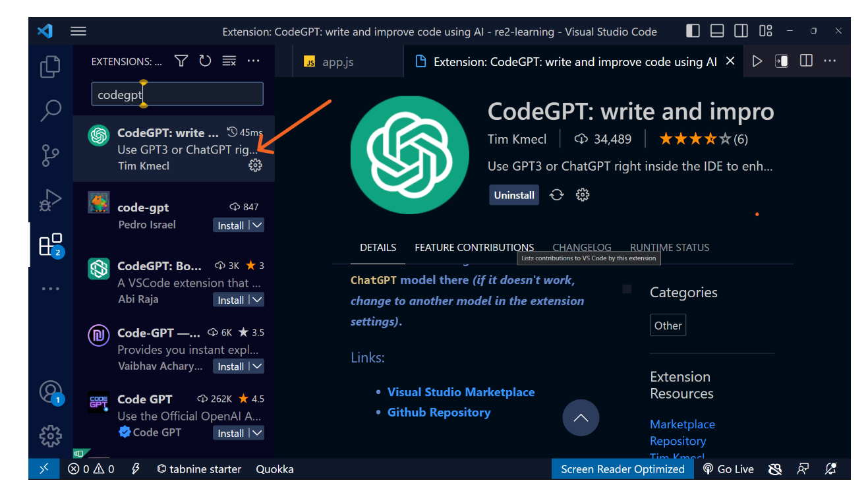
Task: Open the Search view in activity bar
Action: [x=50, y=110]
